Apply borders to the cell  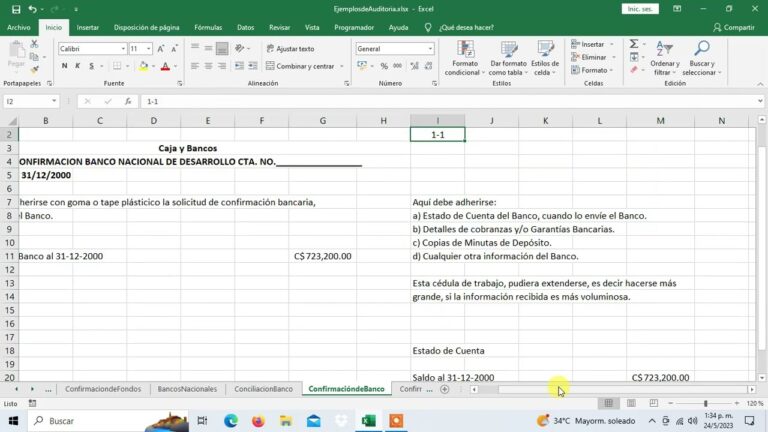click(x=117, y=66)
